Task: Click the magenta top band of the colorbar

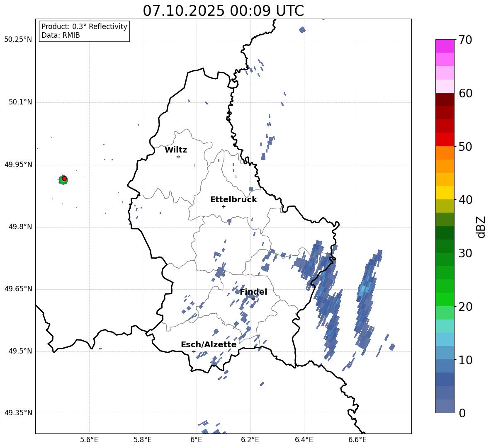Action: click(x=445, y=46)
